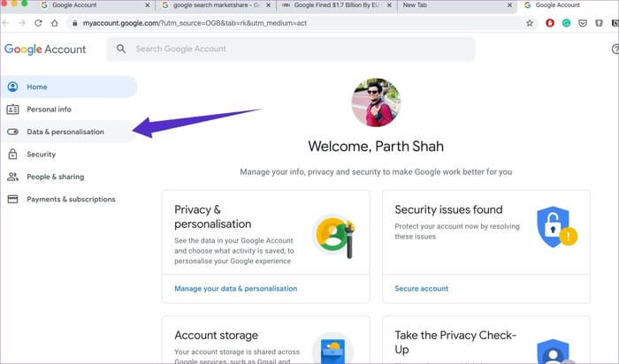Click the Secure account link
Viewport: 619px width, 364px height.
click(421, 289)
